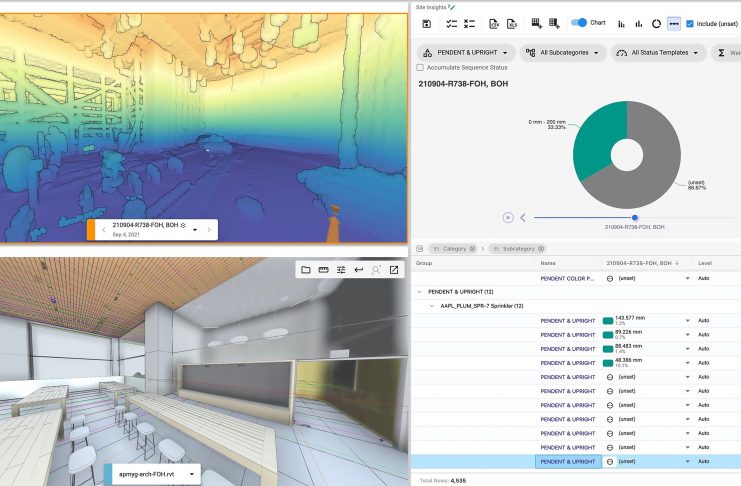
Task: Click the folder icon in model viewer toolbar
Action: click(305, 270)
